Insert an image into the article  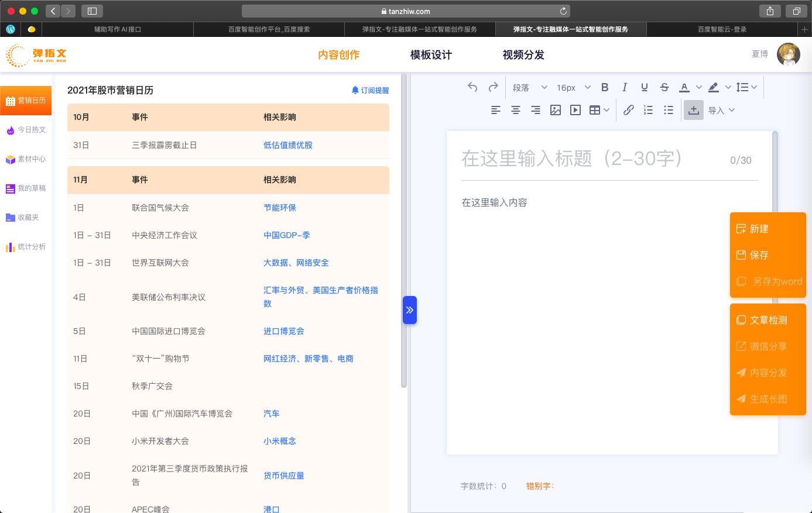click(556, 110)
